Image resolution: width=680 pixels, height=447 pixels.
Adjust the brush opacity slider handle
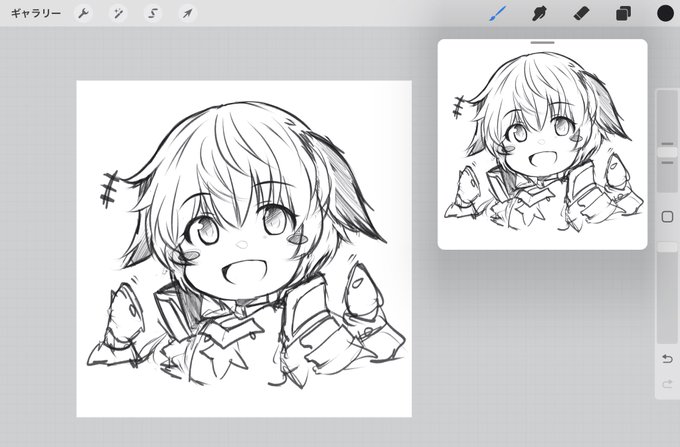[x=667, y=247]
